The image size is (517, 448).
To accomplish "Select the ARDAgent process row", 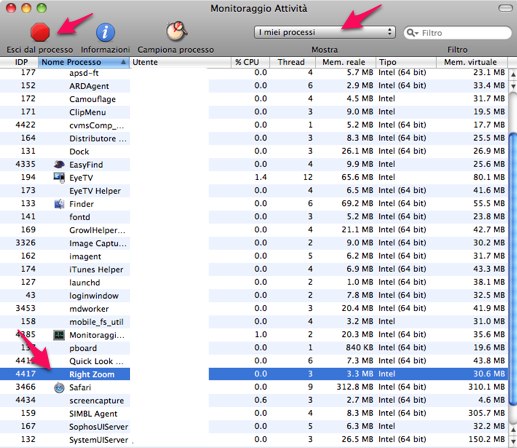I will pyautogui.click(x=253, y=86).
